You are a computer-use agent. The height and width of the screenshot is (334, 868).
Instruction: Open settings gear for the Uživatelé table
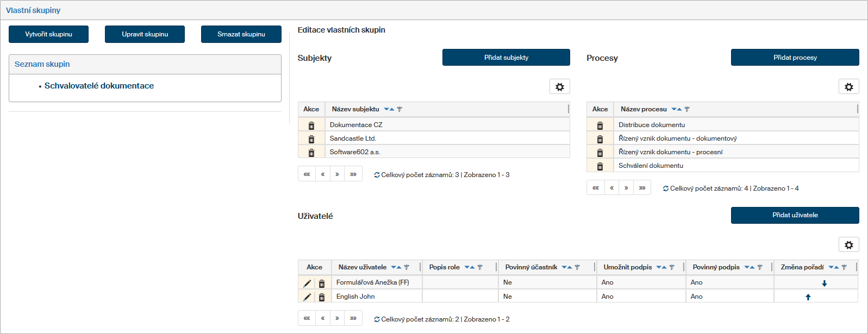click(x=848, y=245)
